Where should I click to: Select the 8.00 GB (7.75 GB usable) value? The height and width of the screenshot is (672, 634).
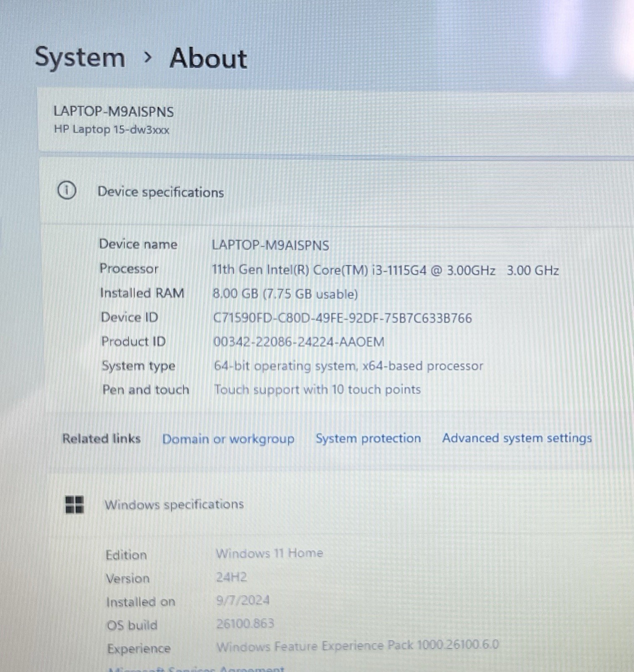[285, 294]
